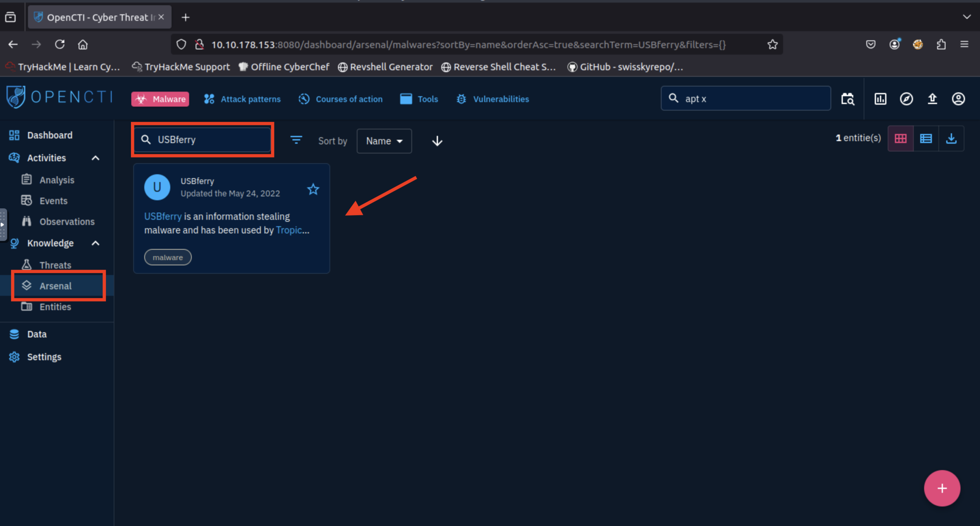
Task: Open the user profile icon
Action: coord(958,99)
